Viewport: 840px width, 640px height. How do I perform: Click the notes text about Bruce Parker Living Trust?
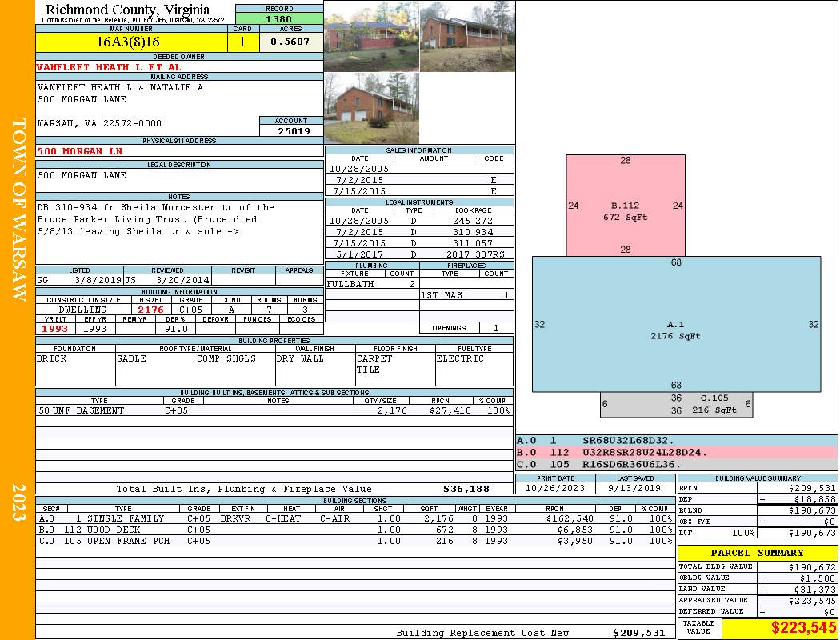tap(156, 219)
